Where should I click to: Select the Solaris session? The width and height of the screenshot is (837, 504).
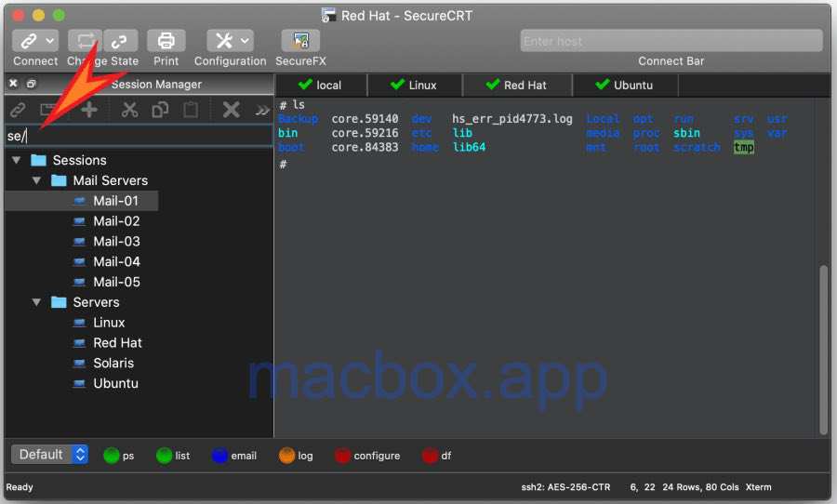(113, 363)
